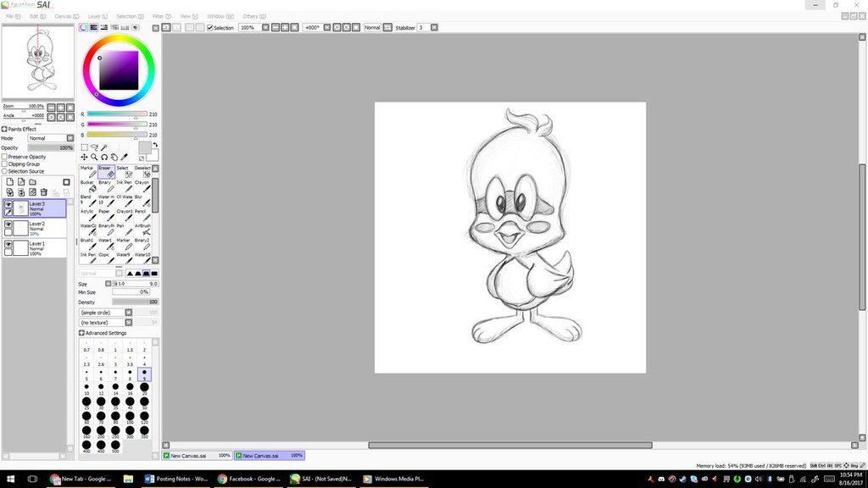This screenshot has height=488, width=868.
Task: Select the Zoom magnifier tool
Action: 94,157
